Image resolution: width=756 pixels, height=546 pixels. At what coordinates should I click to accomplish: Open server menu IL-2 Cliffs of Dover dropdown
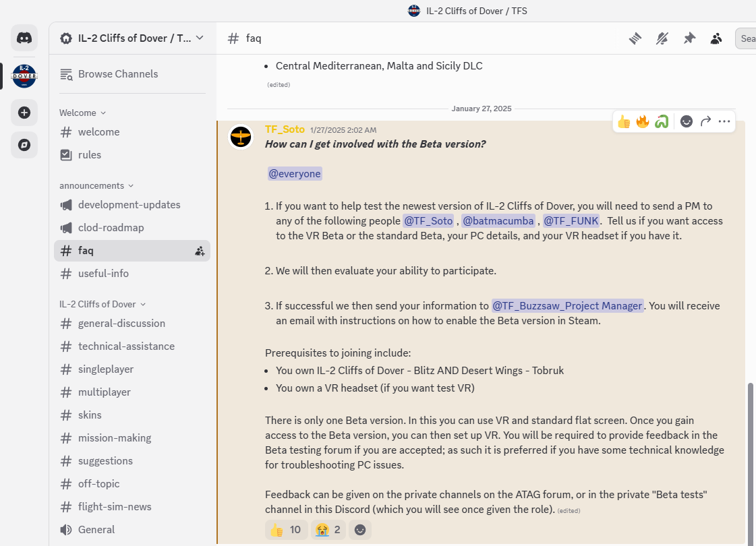click(132, 38)
